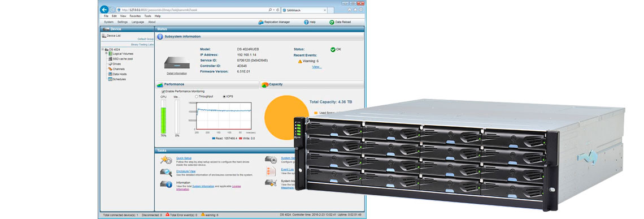Expand the Logical Volumes tree node
644x219 pixels.
[106, 54]
